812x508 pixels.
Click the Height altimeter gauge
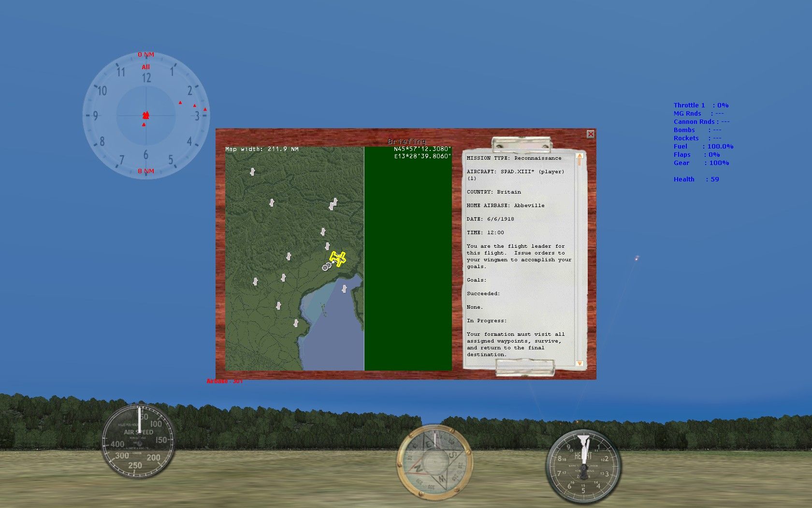(x=583, y=466)
